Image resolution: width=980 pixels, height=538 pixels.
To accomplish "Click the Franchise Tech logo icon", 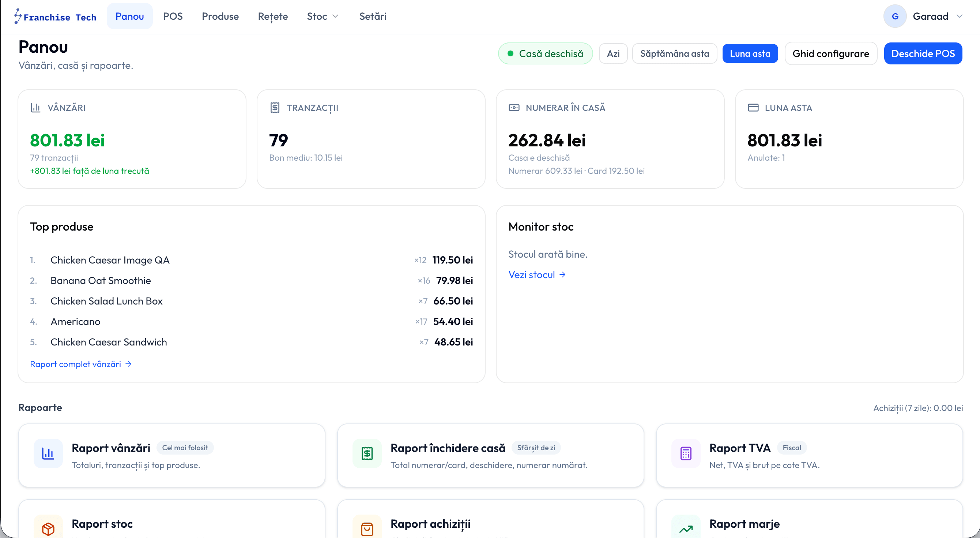I will click(18, 16).
